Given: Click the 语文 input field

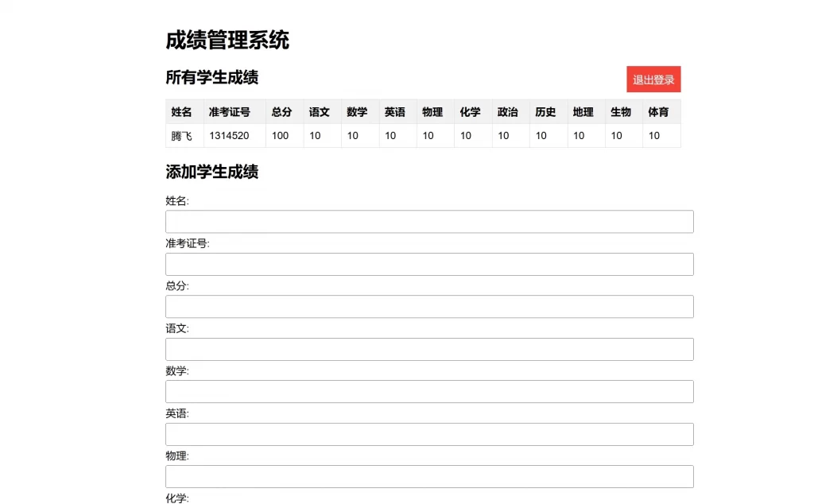Looking at the screenshot, I should tap(428, 349).
